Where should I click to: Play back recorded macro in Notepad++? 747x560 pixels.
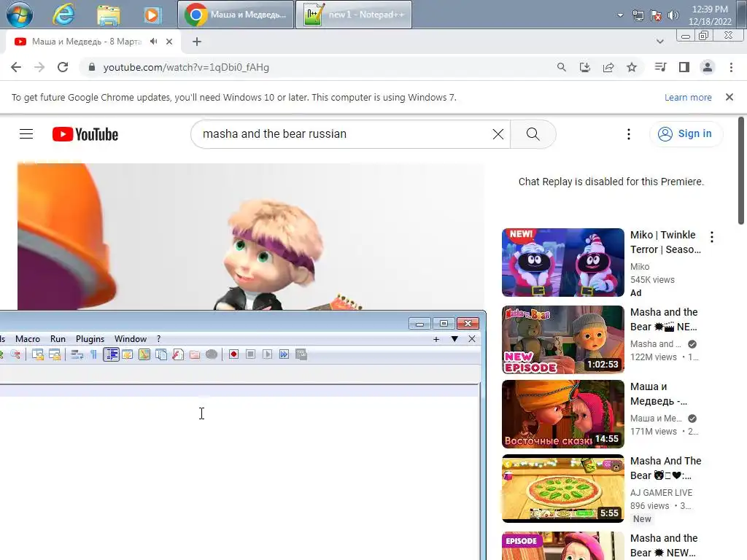267,354
